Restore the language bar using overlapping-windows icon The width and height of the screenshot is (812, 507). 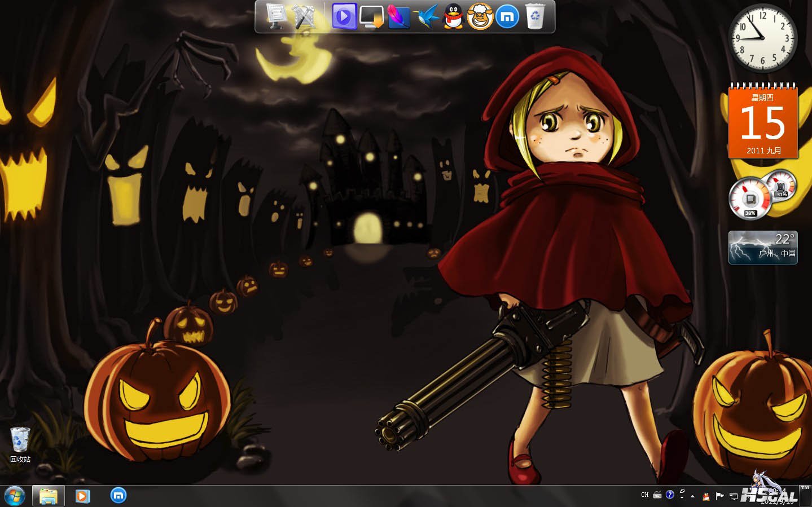682,492
